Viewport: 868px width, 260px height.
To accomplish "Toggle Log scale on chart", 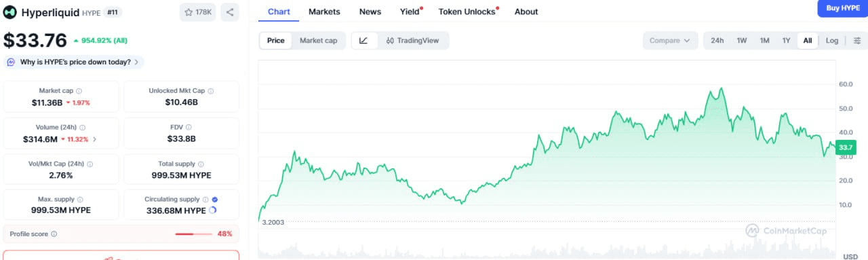I will [x=832, y=41].
